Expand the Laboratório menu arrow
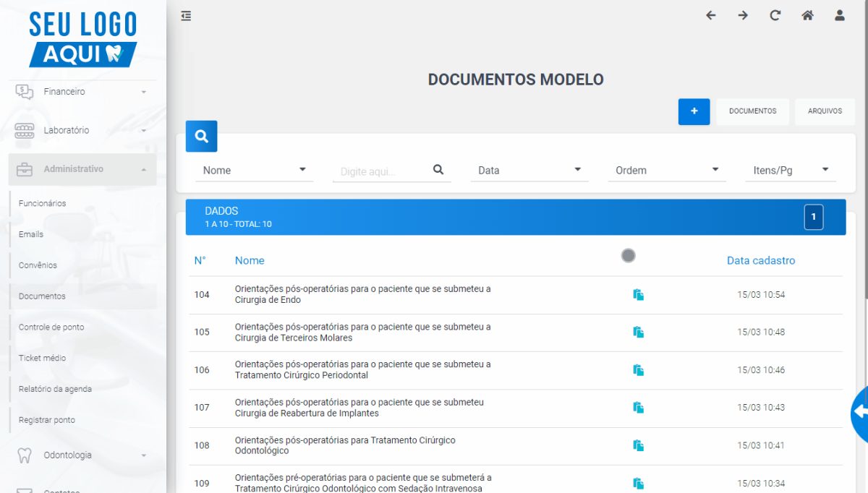Screen dimensions: 868x493 [143, 131]
